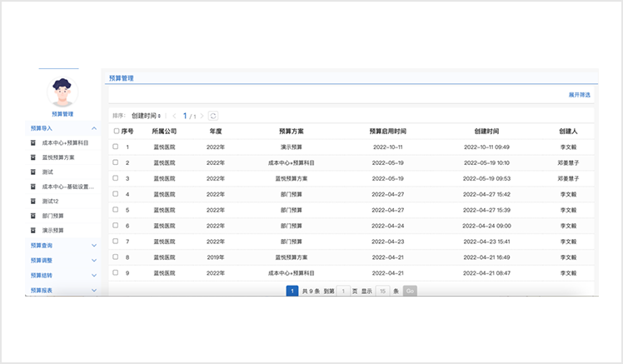Check the select-all checkbox in 序号 header
Screen dimensions: 623x364
117,132
